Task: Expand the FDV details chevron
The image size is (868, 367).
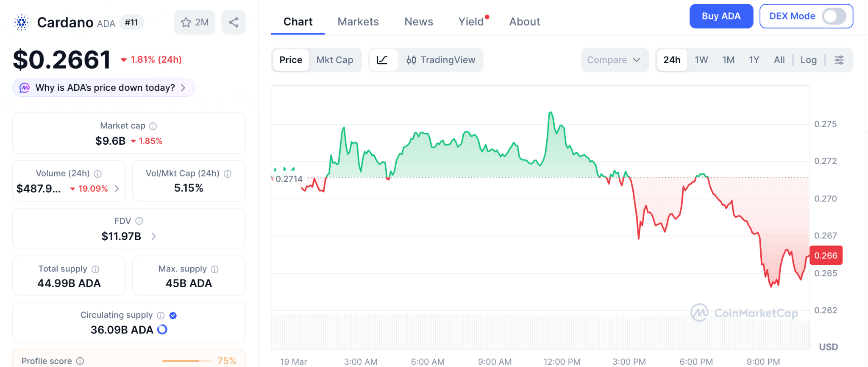Action: [x=154, y=236]
